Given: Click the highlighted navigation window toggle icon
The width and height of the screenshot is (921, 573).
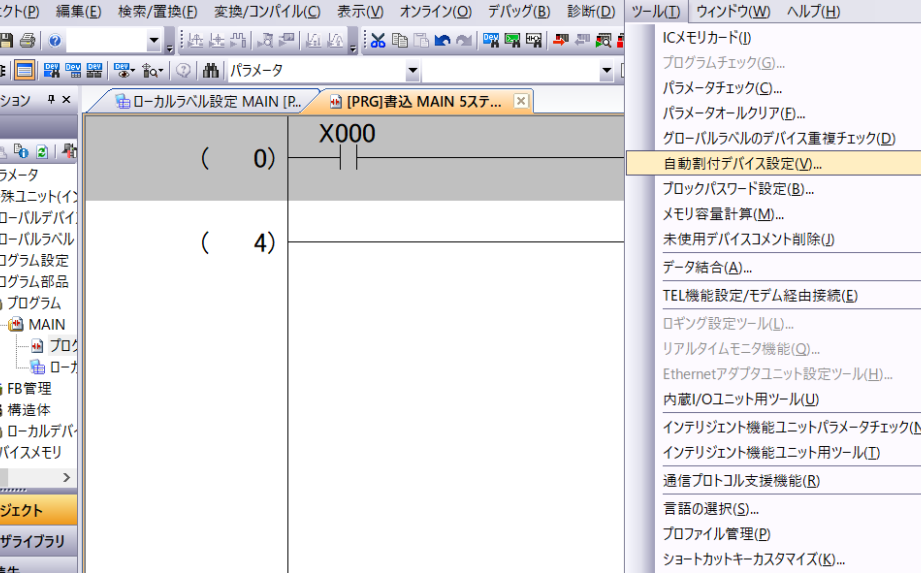Looking at the screenshot, I should point(24,71).
